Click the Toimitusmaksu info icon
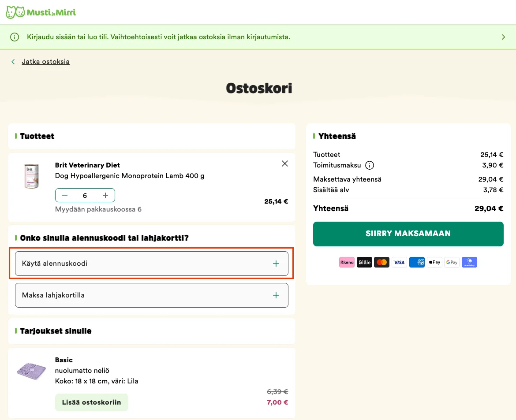Image resolution: width=516 pixels, height=420 pixels. pyautogui.click(x=370, y=165)
